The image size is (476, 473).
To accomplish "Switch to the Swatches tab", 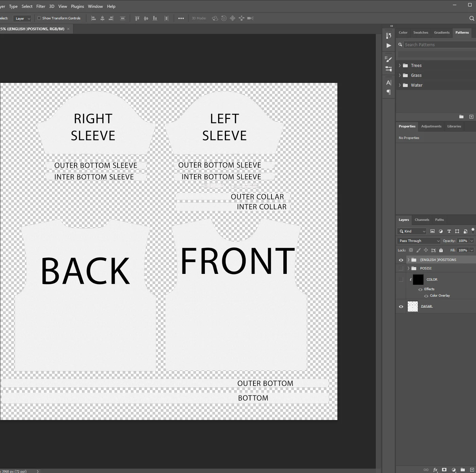I will click(421, 33).
